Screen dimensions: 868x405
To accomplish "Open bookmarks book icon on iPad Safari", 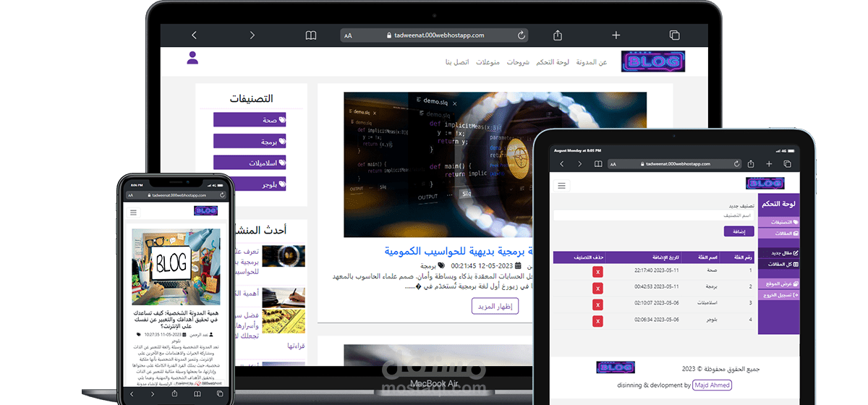I will tap(598, 164).
